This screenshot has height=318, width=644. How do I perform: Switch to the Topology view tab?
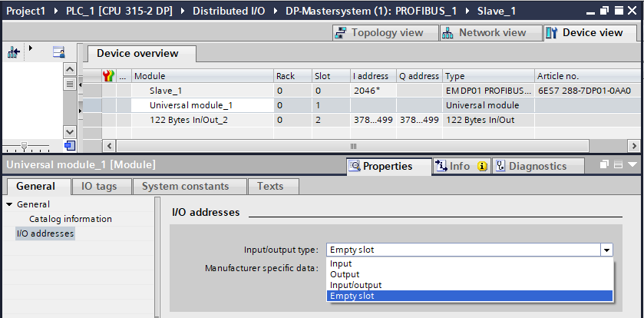click(379, 33)
